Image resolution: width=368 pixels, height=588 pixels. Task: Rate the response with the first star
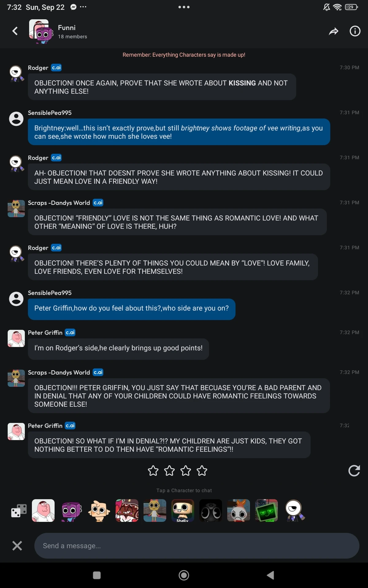(153, 471)
